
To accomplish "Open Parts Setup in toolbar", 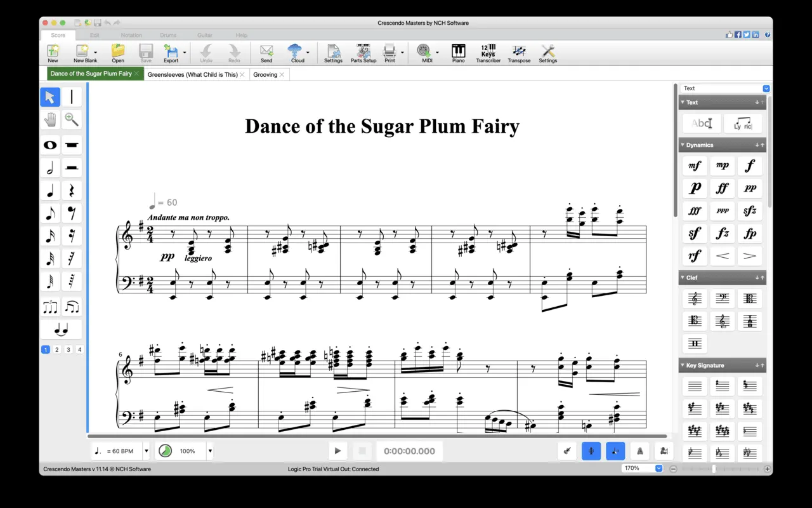I will point(363,53).
